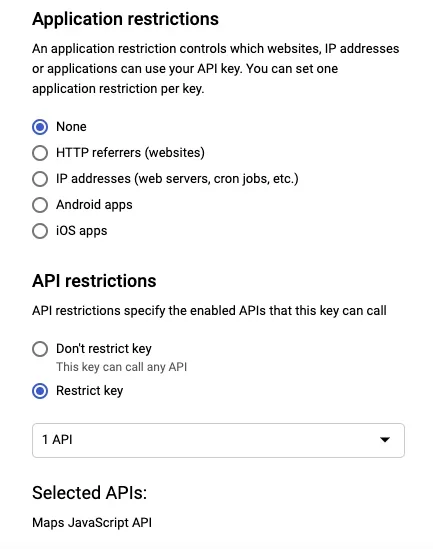Choose the Restrict key radio circle

tap(40, 391)
